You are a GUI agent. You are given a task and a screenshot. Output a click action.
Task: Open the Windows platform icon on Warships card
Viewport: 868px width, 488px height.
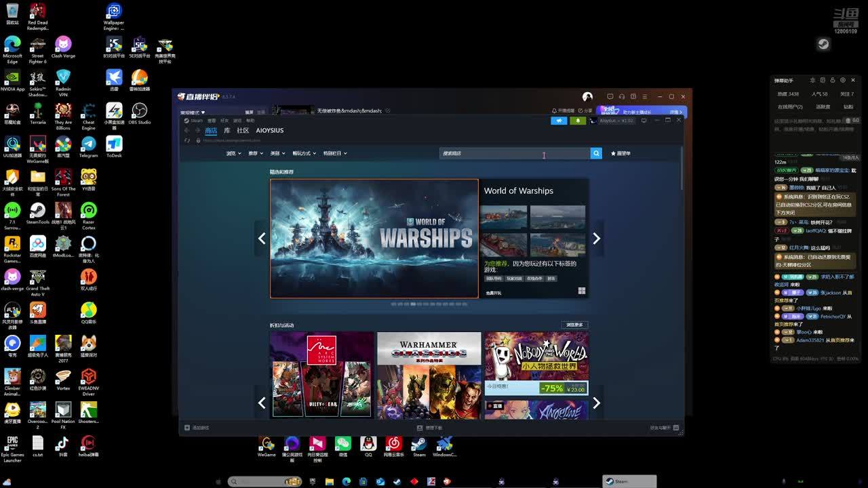tap(581, 291)
